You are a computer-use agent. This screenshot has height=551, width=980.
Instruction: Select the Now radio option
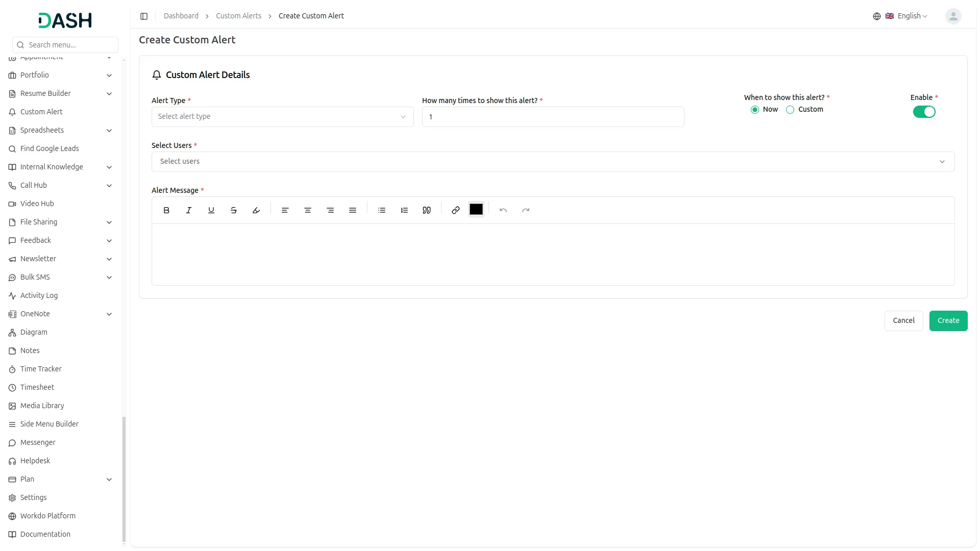click(755, 110)
